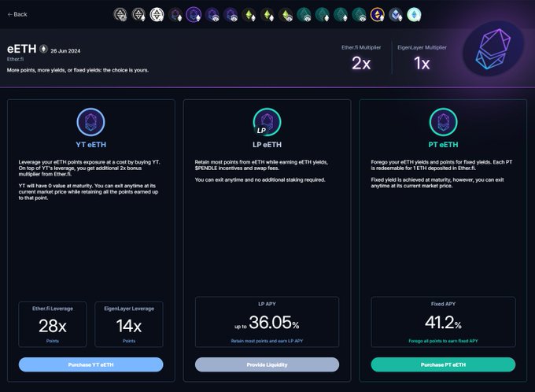Screen dimensions: 535x392
Task: Click 'Retain most points and earn LP APY' text
Action: tap(267, 341)
